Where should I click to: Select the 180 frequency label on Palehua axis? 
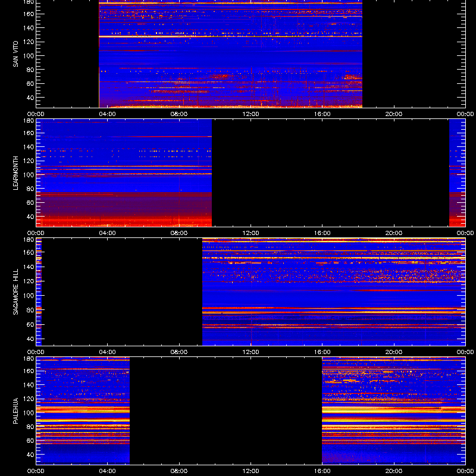29,359
